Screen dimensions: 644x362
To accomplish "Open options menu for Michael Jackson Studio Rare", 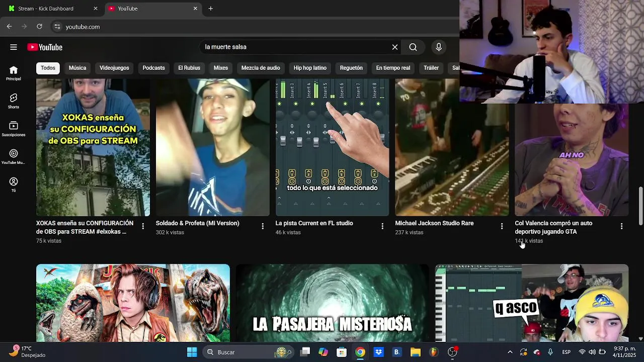I will [502, 226].
